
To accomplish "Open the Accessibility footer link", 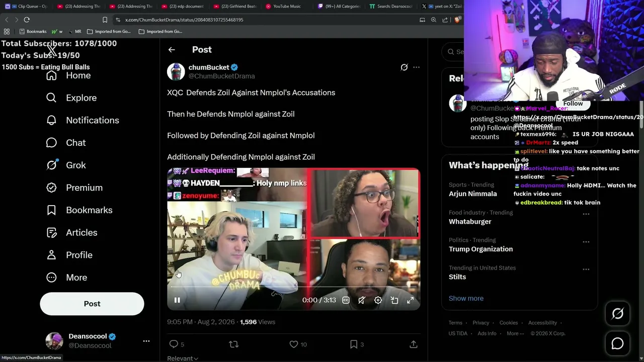I will [x=542, y=323].
